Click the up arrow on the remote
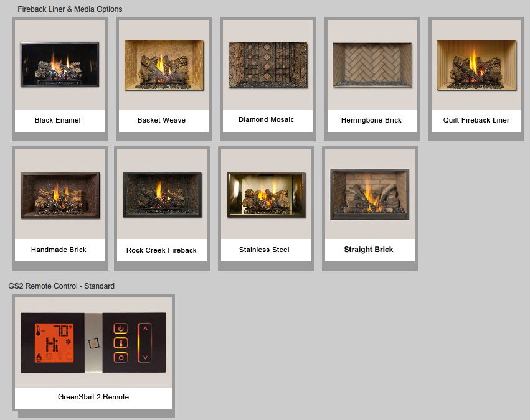The width and height of the screenshot is (530, 420). [x=145, y=329]
